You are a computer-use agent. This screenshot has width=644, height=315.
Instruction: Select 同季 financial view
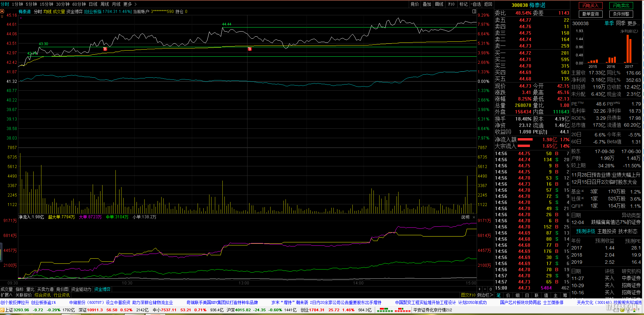[621, 23]
